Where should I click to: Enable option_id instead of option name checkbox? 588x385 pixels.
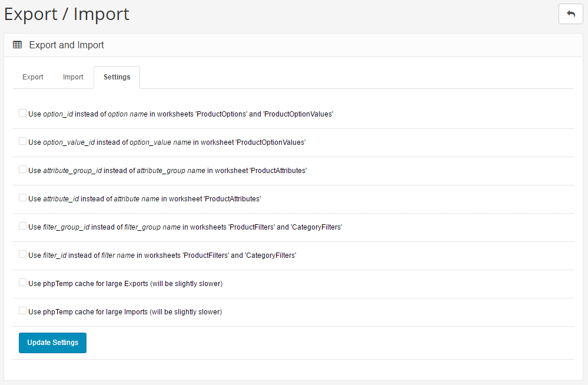22,113
